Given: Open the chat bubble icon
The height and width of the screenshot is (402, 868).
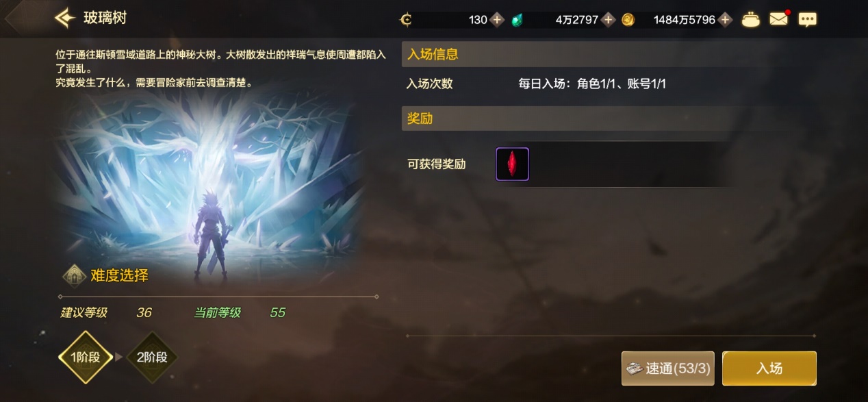Looking at the screenshot, I should tap(808, 20).
